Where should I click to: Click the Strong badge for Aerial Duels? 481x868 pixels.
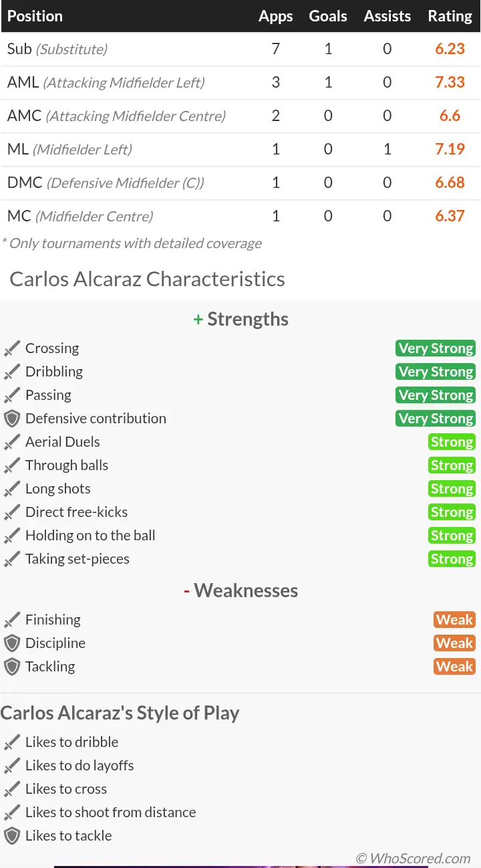pos(452,442)
